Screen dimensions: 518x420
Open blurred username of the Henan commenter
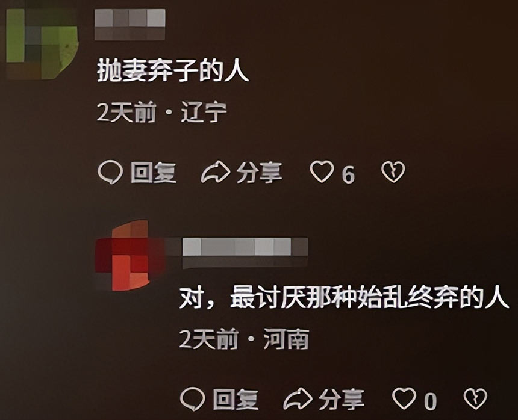point(245,252)
